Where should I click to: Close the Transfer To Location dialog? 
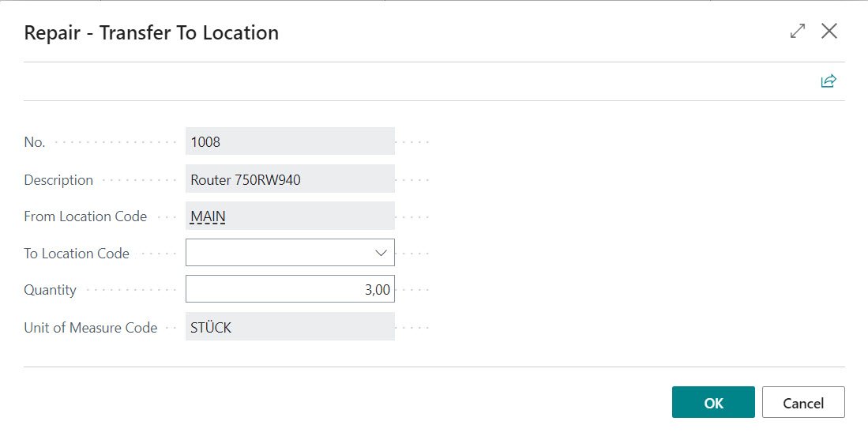pyautogui.click(x=829, y=32)
